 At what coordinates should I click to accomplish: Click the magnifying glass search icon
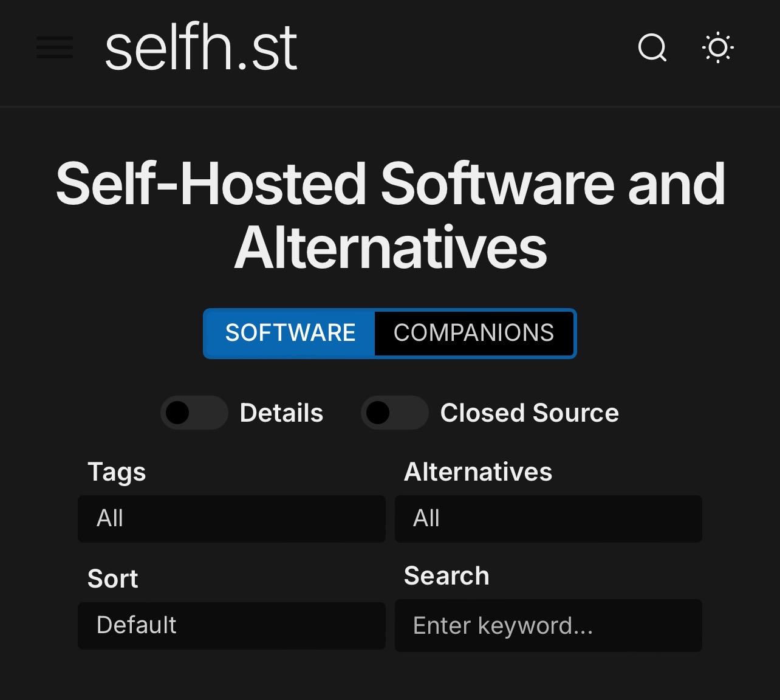[652, 47]
